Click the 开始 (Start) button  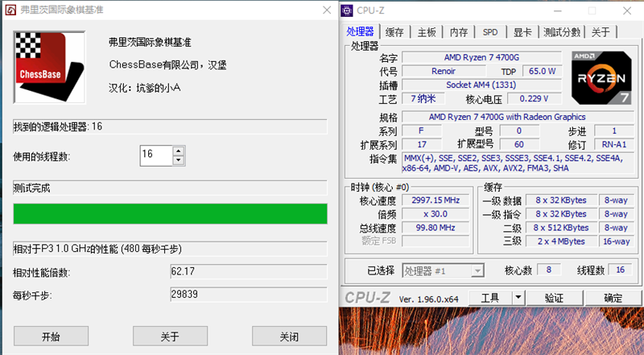(x=51, y=336)
